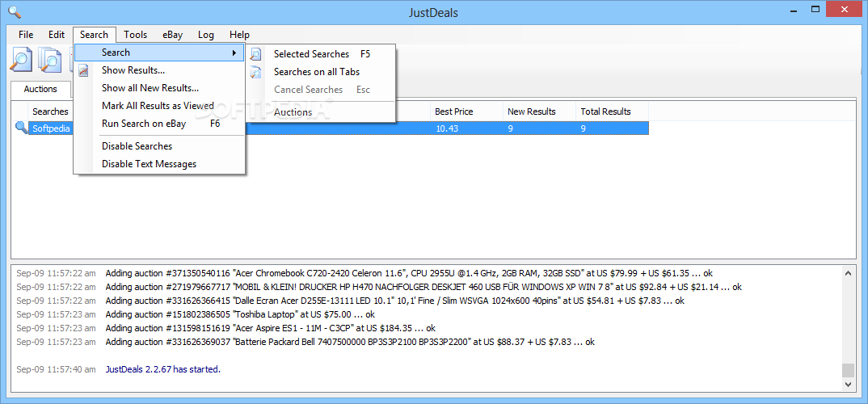Click the chart icon beside Show Results
Image resolution: width=868 pixels, height=404 pixels.
pos(83,70)
